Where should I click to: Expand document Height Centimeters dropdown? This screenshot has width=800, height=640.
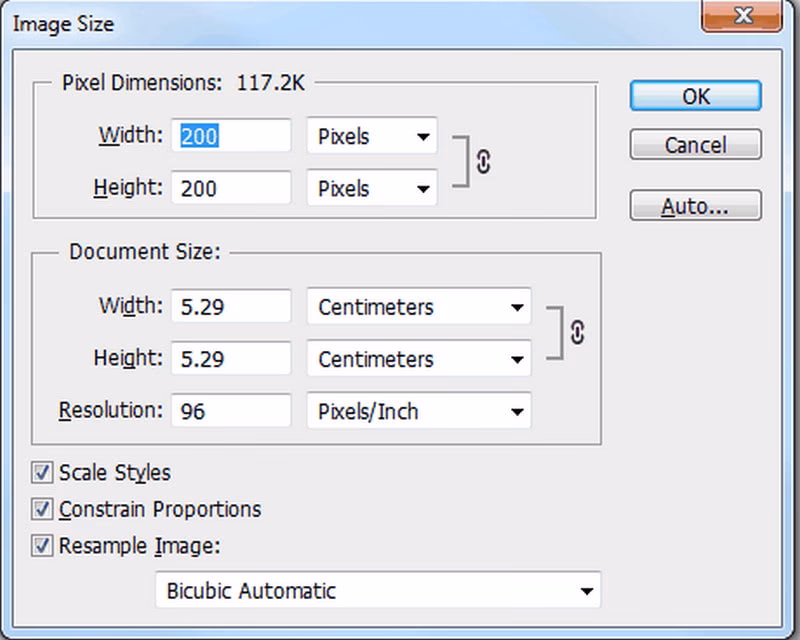click(418, 359)
